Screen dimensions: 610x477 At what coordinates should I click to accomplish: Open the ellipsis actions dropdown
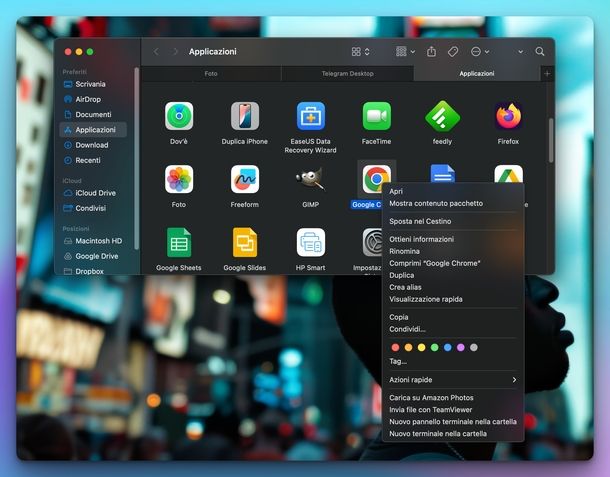pyautogui.click(x=480, y=51)
